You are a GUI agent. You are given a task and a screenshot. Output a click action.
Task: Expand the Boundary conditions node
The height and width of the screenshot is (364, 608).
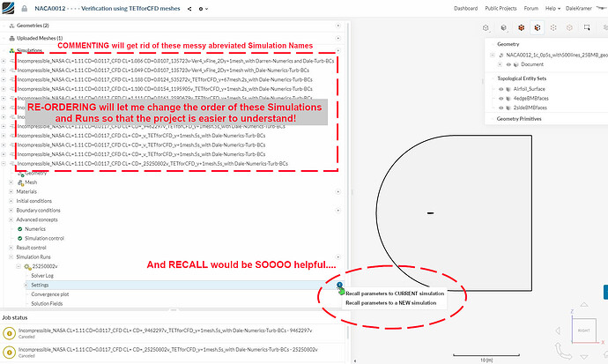[11, 210]
